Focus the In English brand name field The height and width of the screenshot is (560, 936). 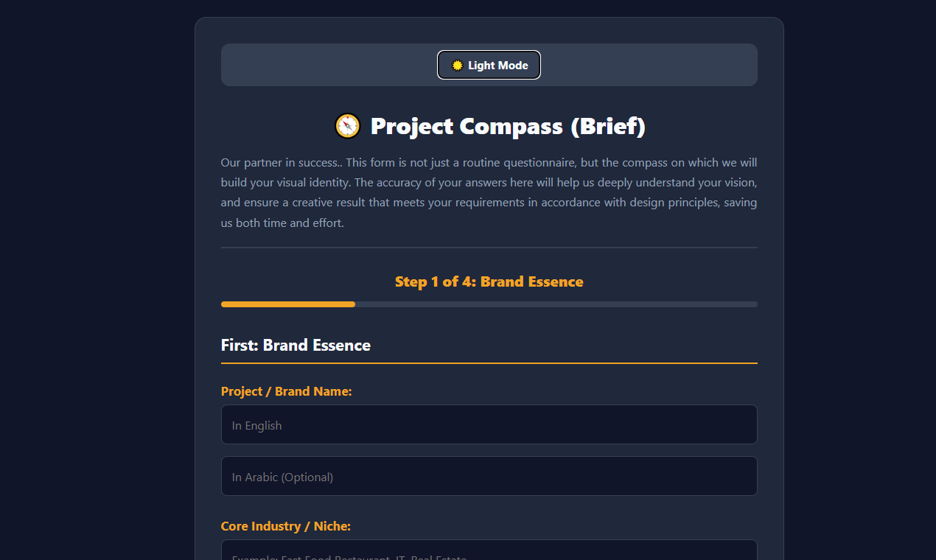(x=489, y=424)
